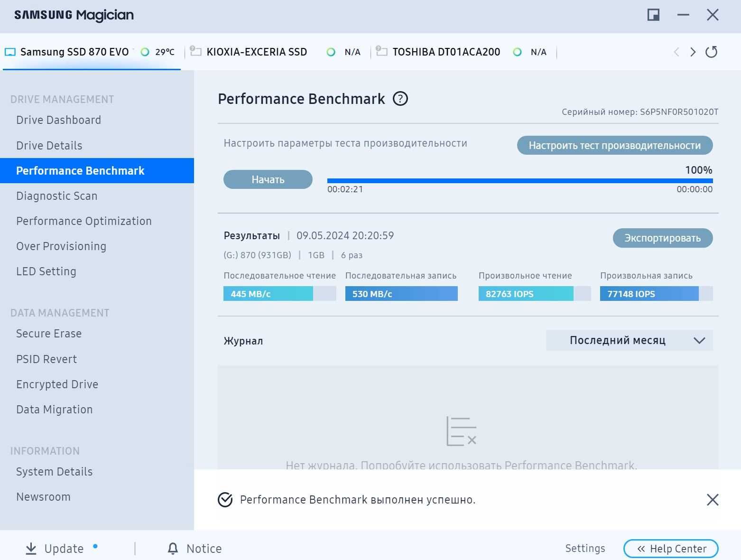Click the Начать start button
741x560 pixels.
point(268,179)
